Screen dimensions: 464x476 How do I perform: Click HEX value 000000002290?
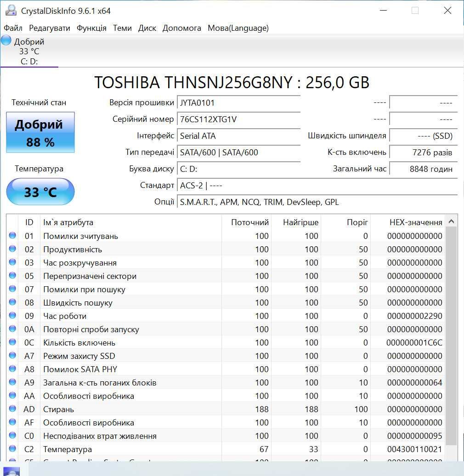tap(414, 316)
